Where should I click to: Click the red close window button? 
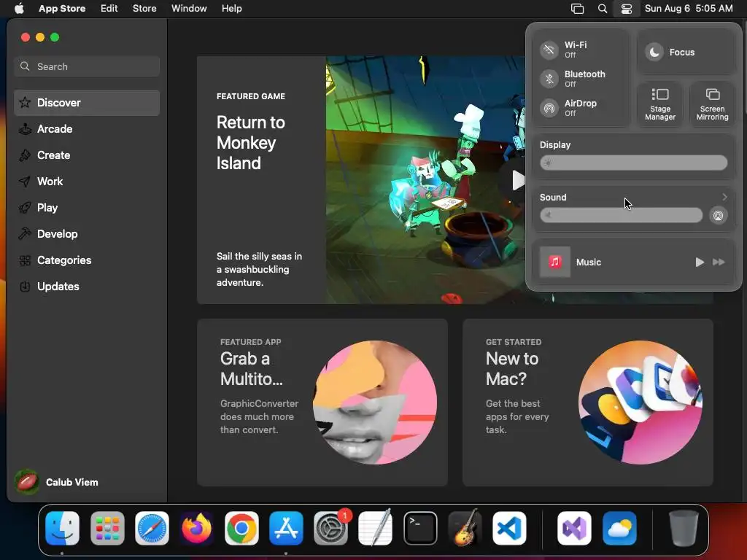pyautogui.click(x=26, y=37)
